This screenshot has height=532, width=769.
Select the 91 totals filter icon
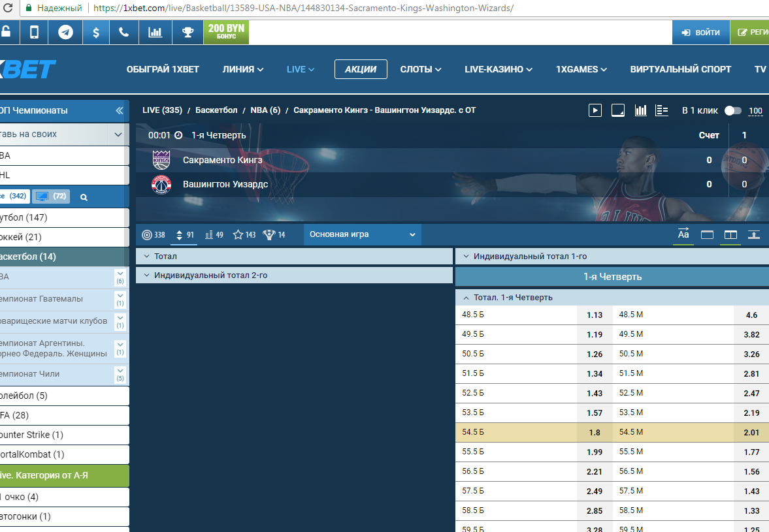tap(184, 234)
